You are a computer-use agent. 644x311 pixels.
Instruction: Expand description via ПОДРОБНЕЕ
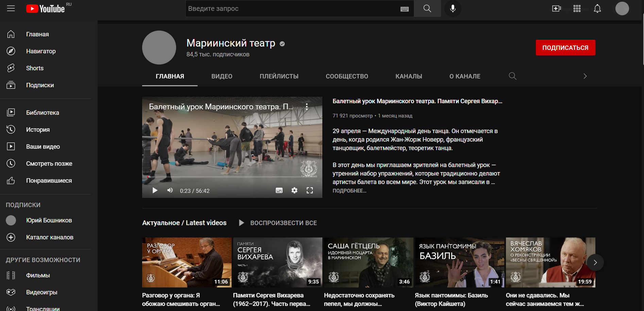(x=350, y=191)
